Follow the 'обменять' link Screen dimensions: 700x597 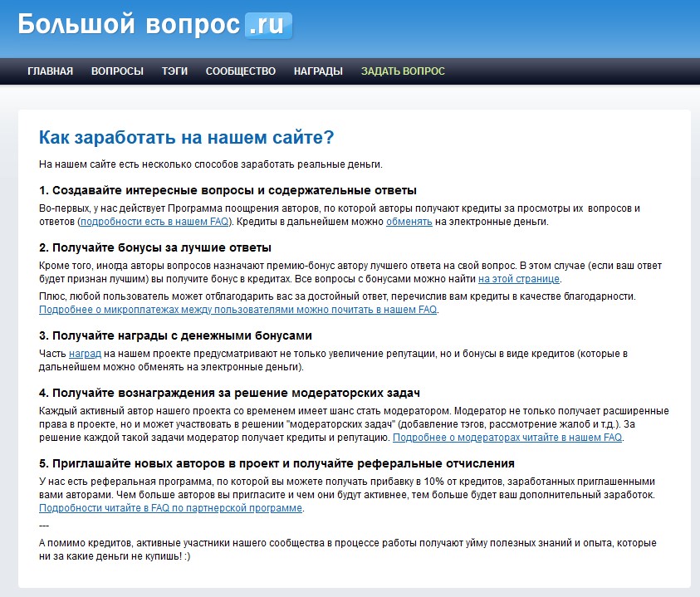(409, 222)
